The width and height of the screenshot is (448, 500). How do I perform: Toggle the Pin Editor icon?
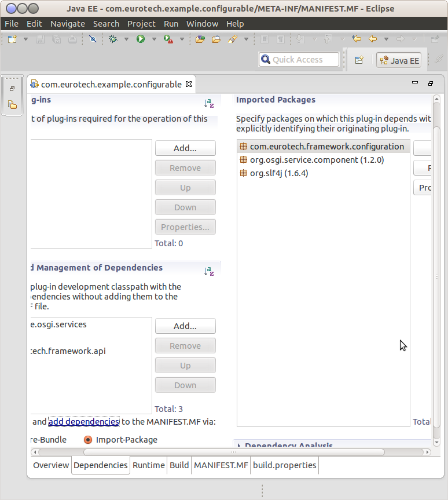point(435,39)
